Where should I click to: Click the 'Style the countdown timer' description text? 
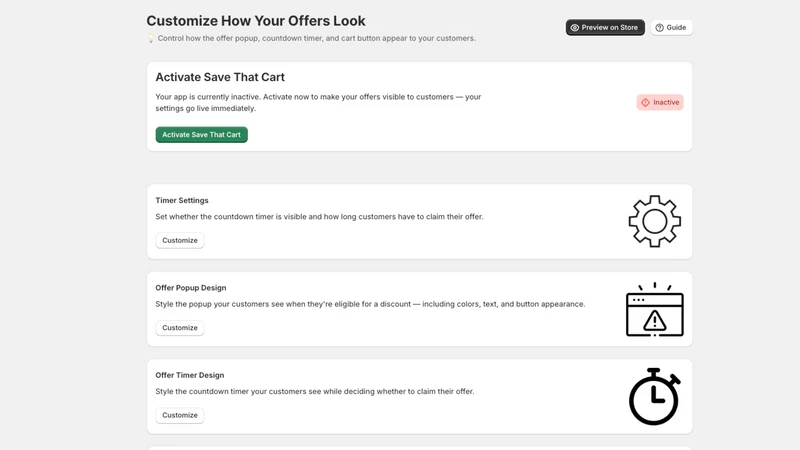(x=315, y=391)
